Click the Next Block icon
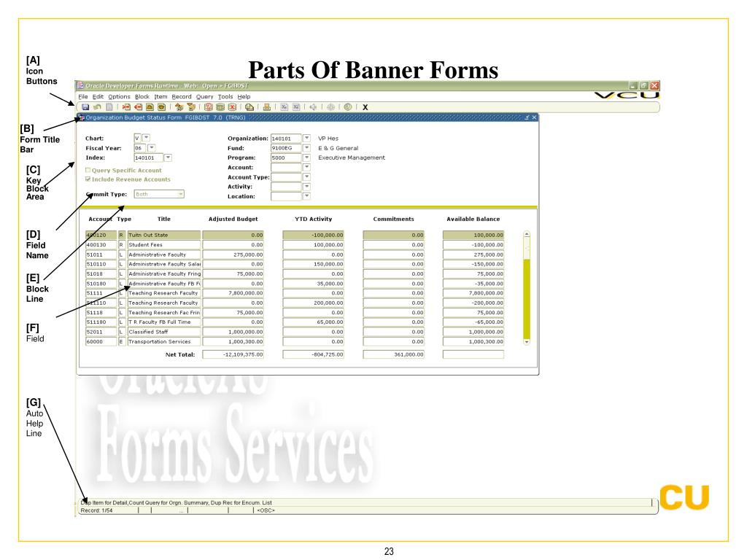747x560 pixels. click(x=191, y=107)
